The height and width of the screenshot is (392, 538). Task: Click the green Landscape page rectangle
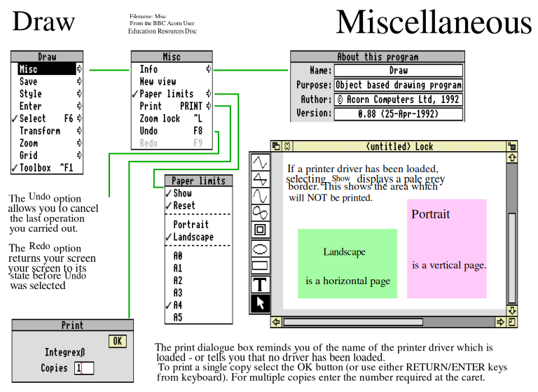point(347,263)
